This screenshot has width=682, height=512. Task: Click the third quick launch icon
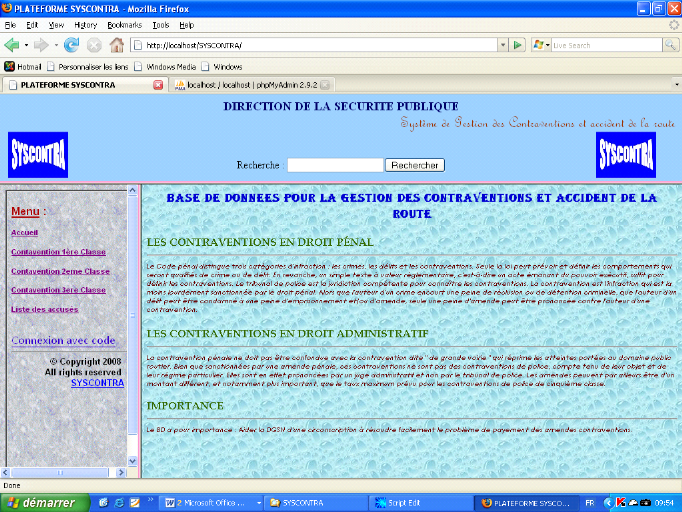click(x=135, y=503)
